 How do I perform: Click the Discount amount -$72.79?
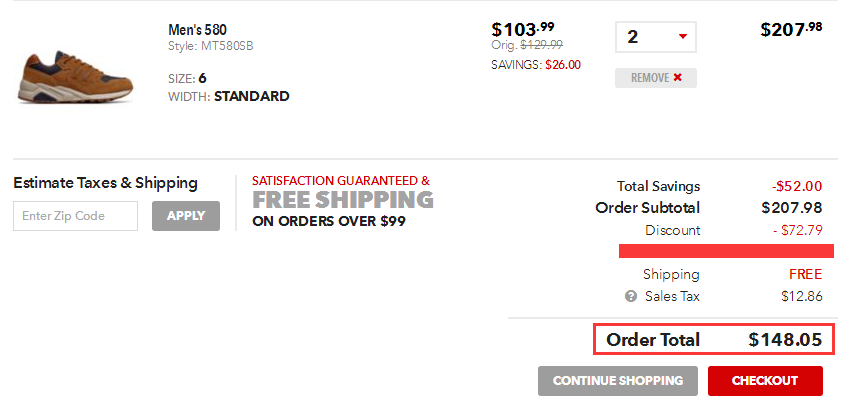(x=797, y=230)
